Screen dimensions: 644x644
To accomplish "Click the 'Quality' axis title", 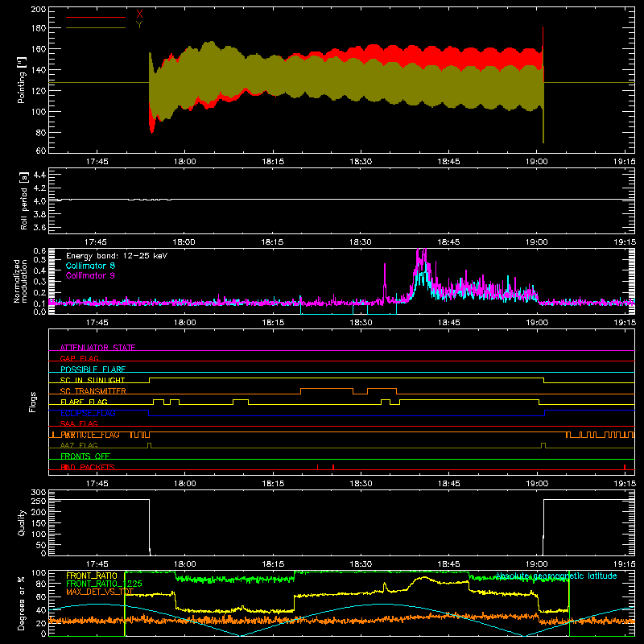I will click(22, 522).
